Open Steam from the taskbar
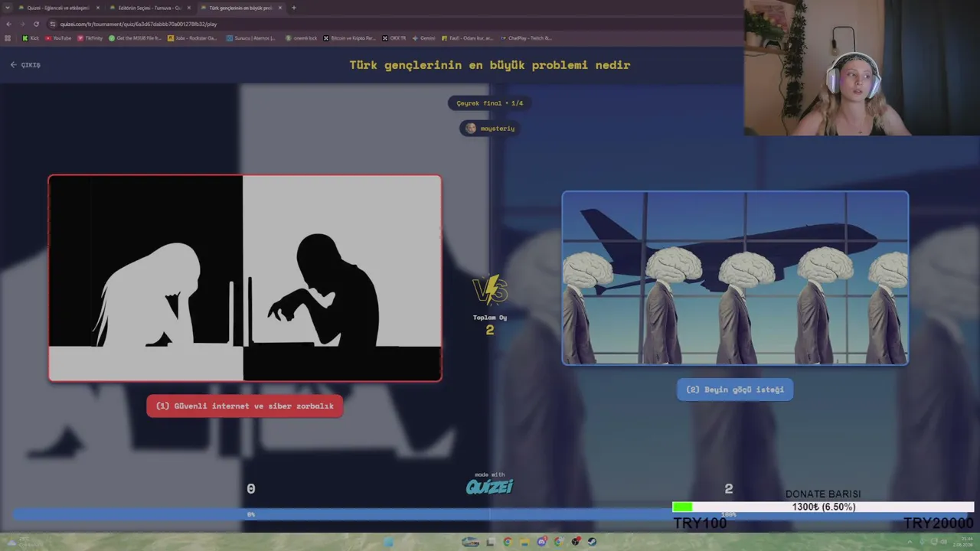 click(x=592, y=542)
